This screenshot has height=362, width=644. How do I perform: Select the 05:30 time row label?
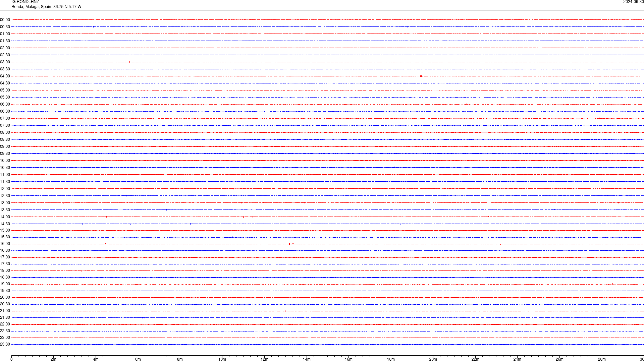[x=5, y=97]
